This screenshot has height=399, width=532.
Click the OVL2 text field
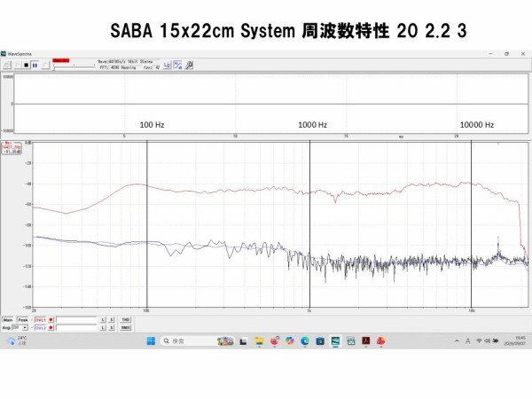click(x=76, y=328)
